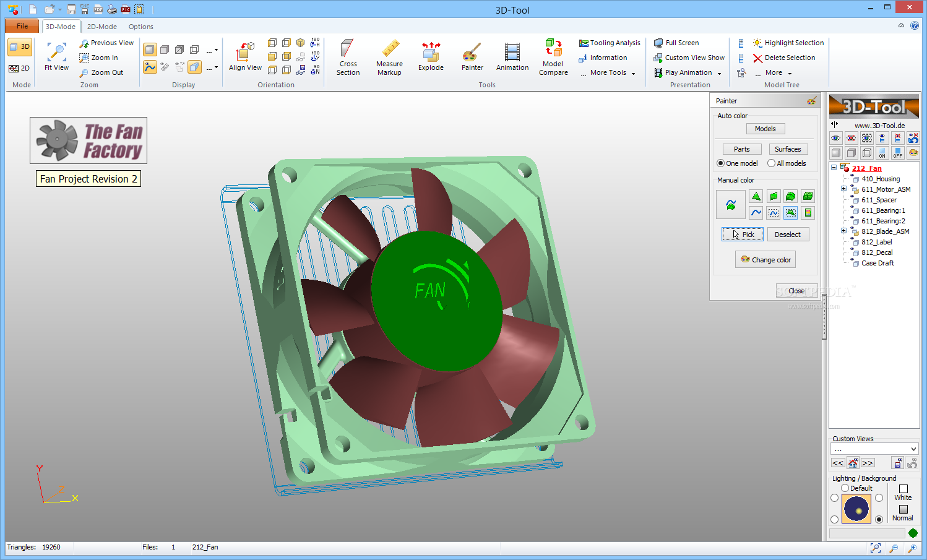Click the Deselect button in Painter

click(x=788, y=235)
